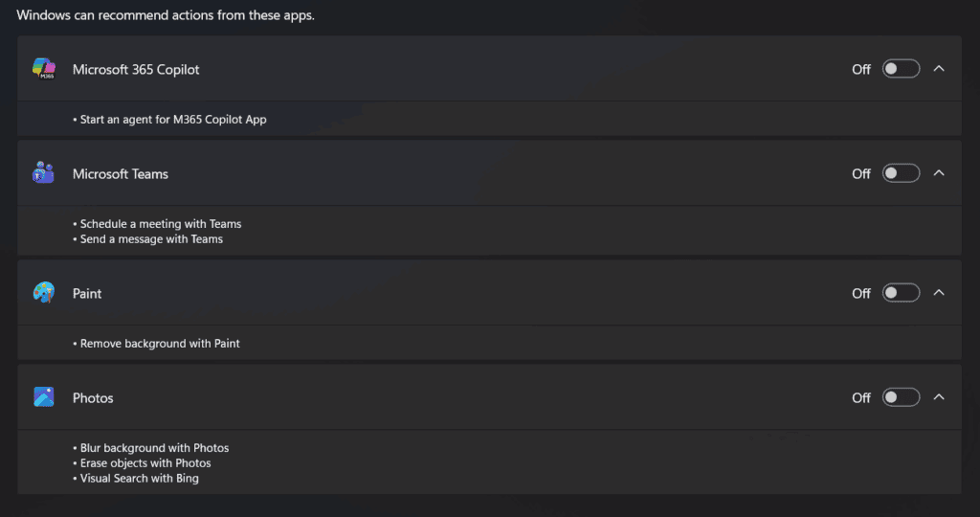The width and height of the screenshot is (980, 517).
Task: Click the Paint palette icon
Action: [44, 293]
